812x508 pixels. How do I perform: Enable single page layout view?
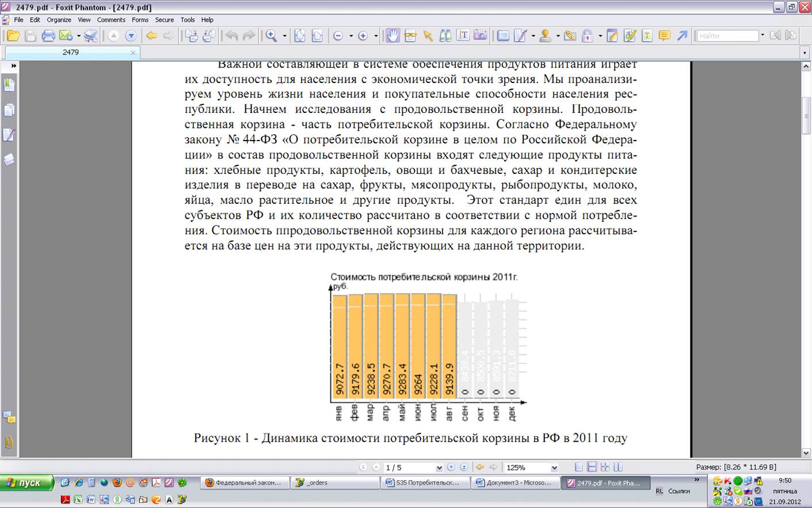(x=579, y=467)
